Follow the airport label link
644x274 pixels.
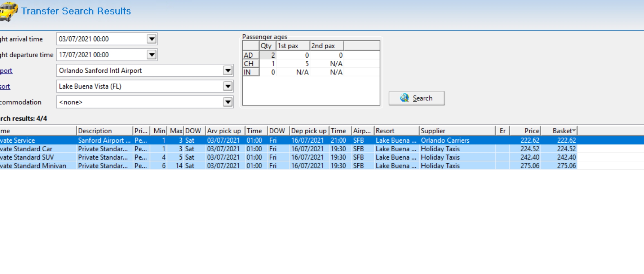coord(6,71)
